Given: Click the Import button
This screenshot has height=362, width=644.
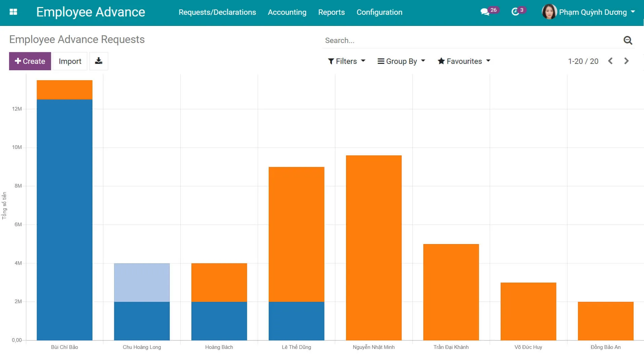Looking at the screenshot, I should pyautogui.click(x=70, y=61).
